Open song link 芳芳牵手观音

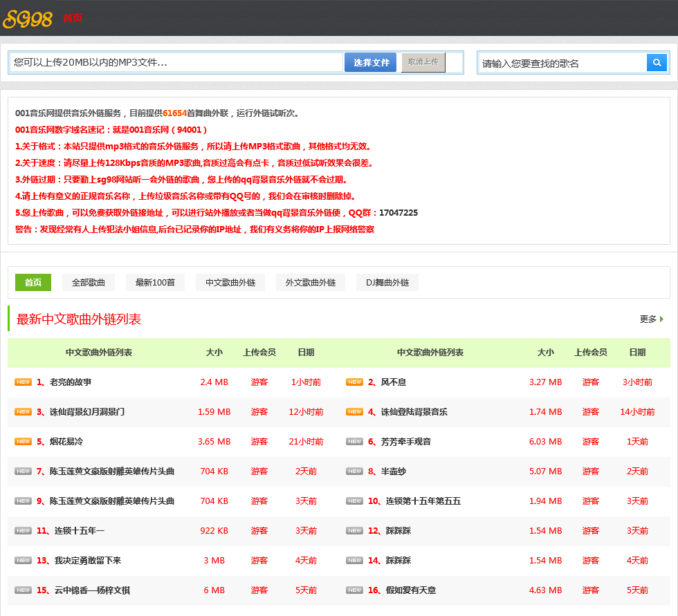[x=405, y=441]
